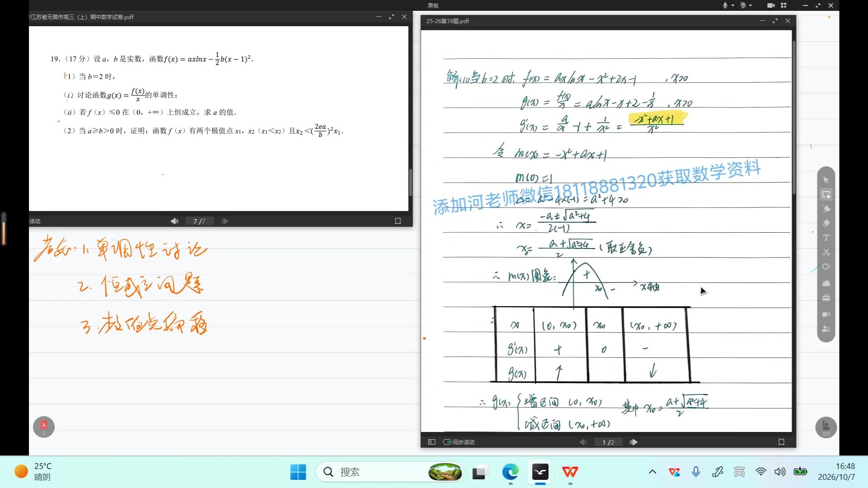Click the scissors cut tool
This screenshot has width=868, height=488.
point(826,252)
